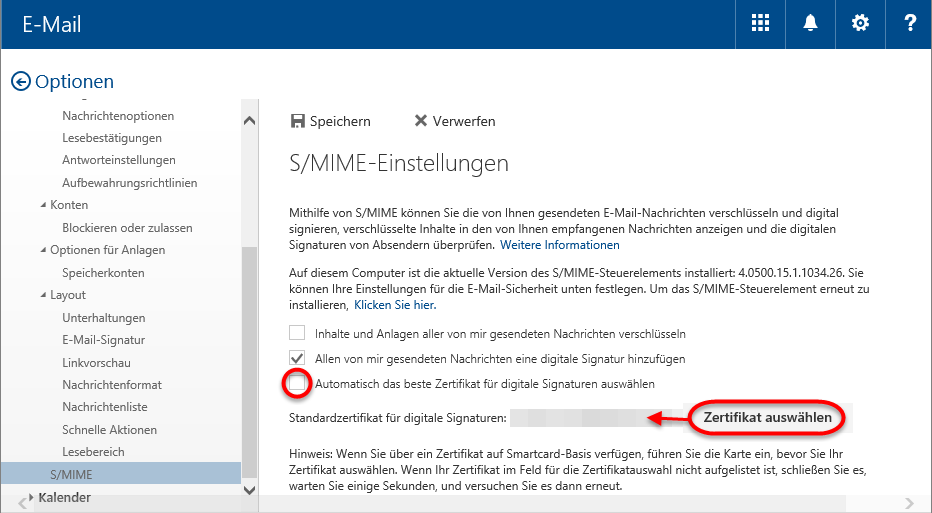Click the sidebar scrollbar up arrow
Viewport: 932px width, 513px height.
point(249,121)
